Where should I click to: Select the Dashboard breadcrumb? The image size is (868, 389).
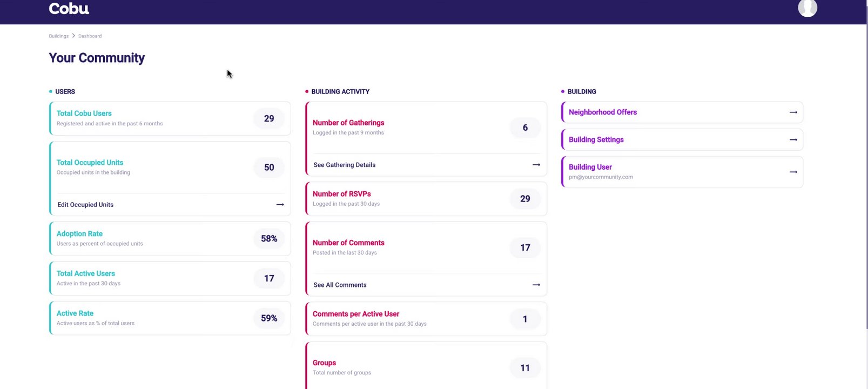click(x=90, y=36)
